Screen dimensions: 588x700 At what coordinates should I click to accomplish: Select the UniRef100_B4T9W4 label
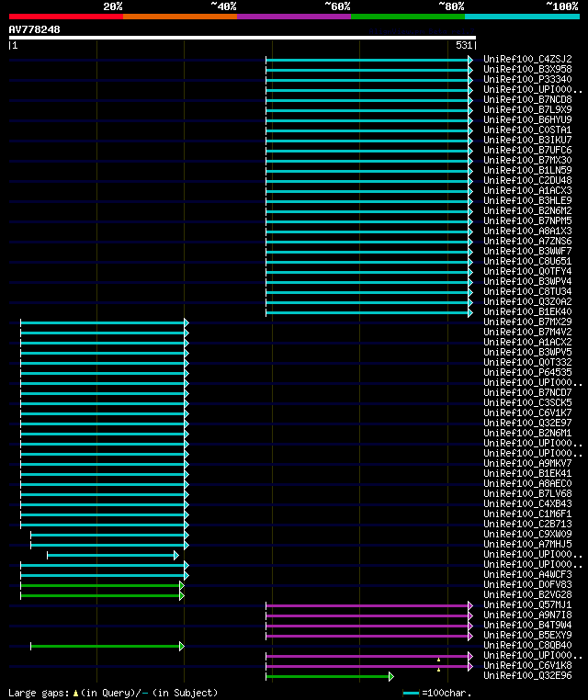click(527, 625)
